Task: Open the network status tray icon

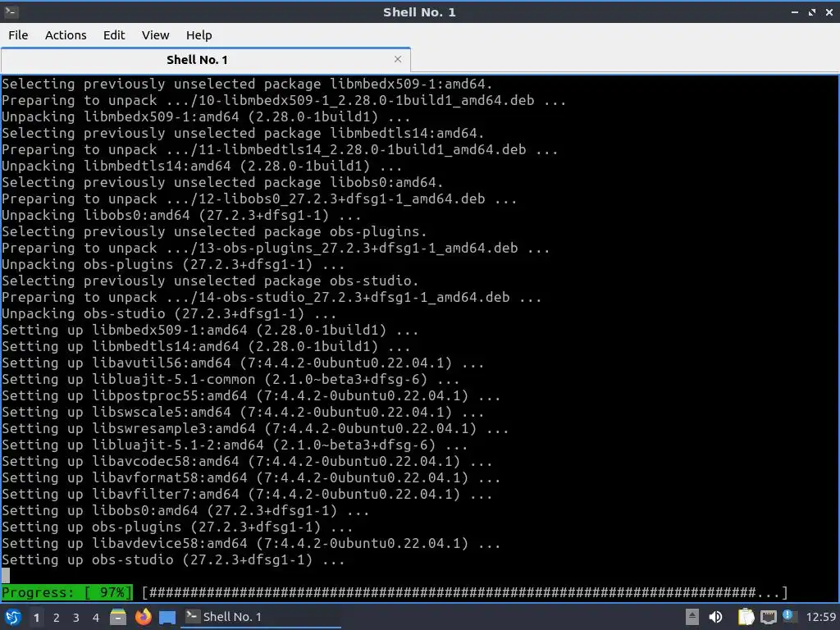Action: click(768, 618)
